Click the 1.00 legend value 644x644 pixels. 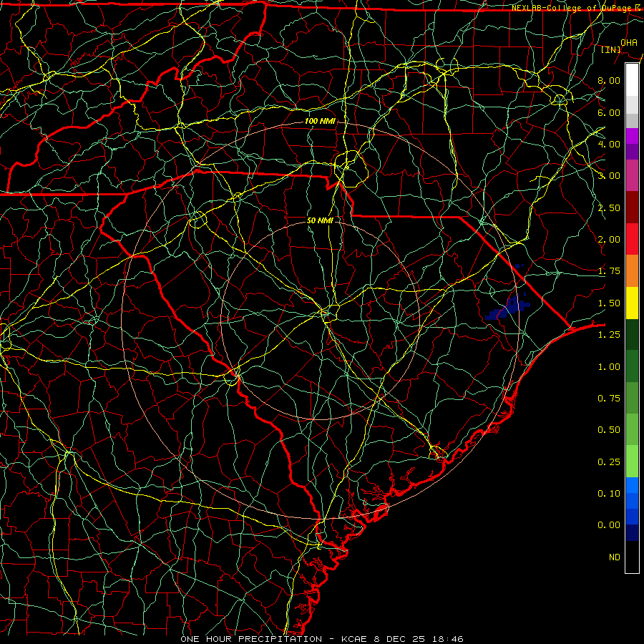coord(609,367)
